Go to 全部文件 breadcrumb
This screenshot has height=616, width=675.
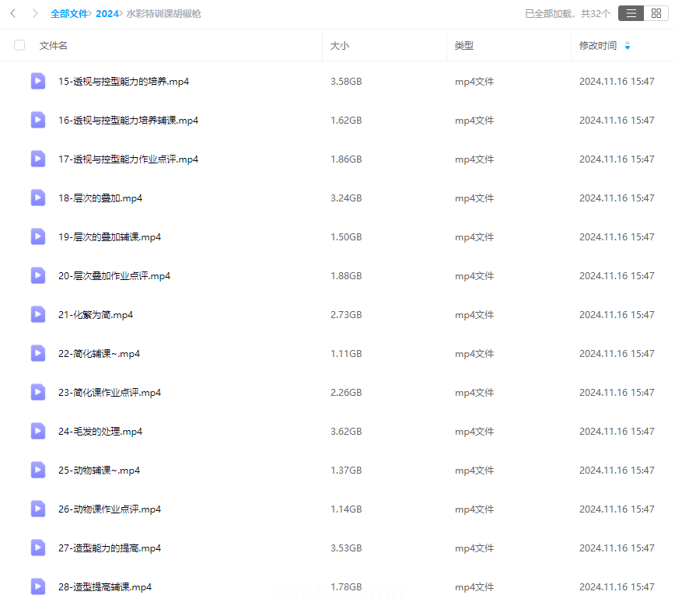click(x=69, y=13)
